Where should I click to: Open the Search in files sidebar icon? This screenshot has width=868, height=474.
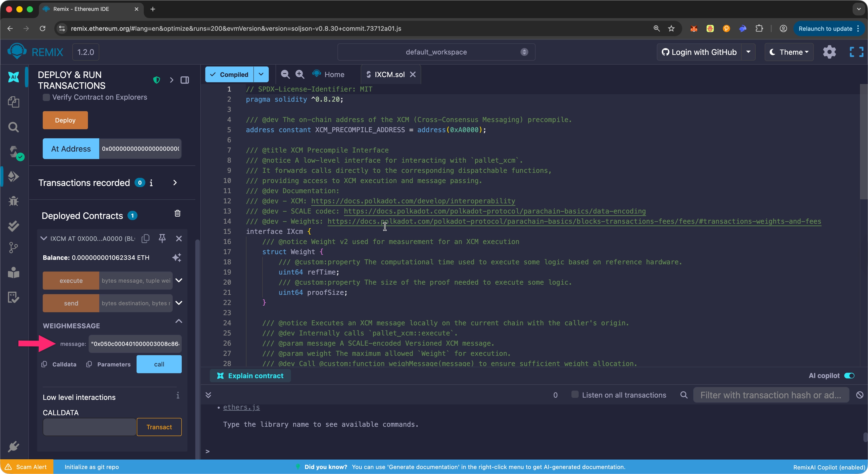tap(13, 127)
